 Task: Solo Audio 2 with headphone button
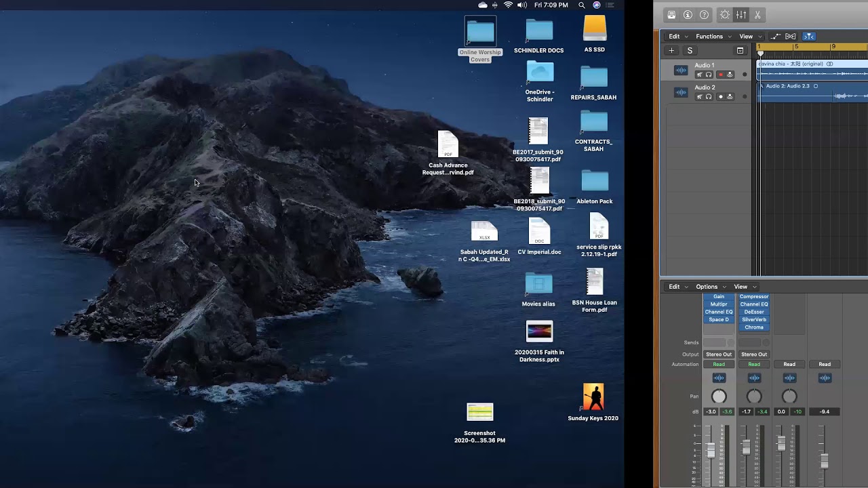pyautogui.click(x=709, y=97)
